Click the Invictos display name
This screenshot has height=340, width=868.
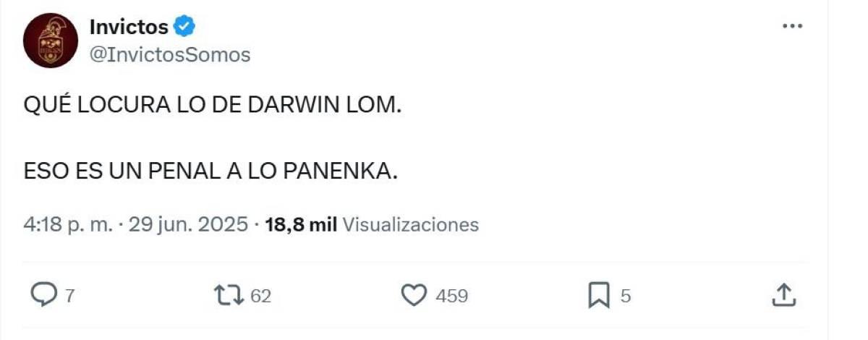(129, 27)
